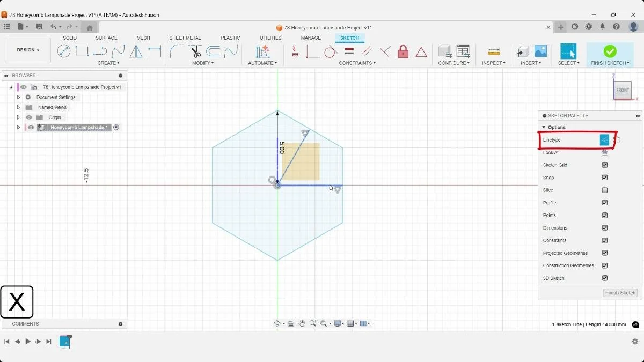Open the Configuration Table icon

coord(463,51)
